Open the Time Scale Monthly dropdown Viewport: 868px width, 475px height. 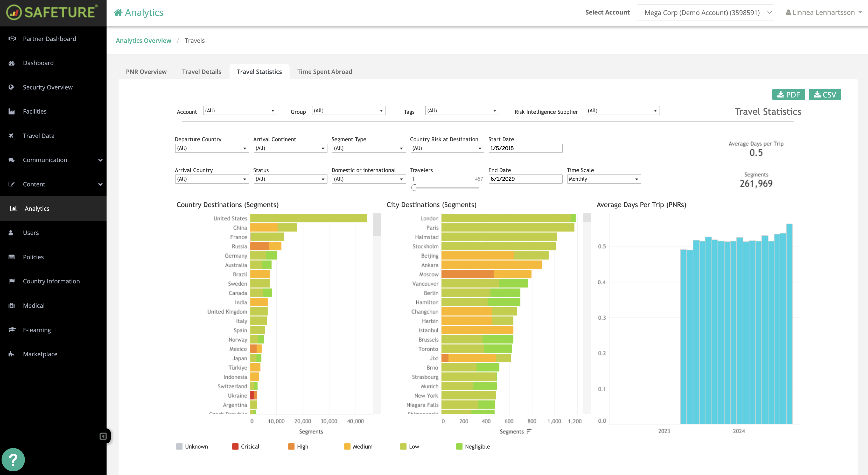tap(604, 179)
